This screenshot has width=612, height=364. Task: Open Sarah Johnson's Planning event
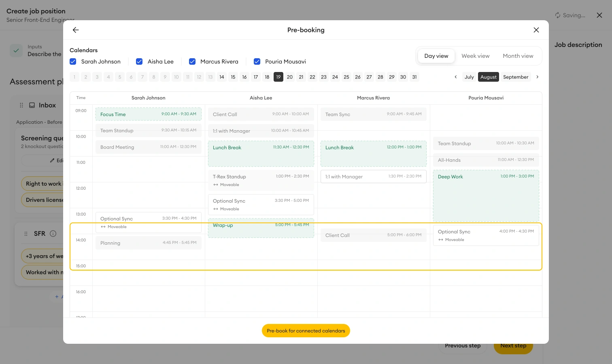(149, 243)
